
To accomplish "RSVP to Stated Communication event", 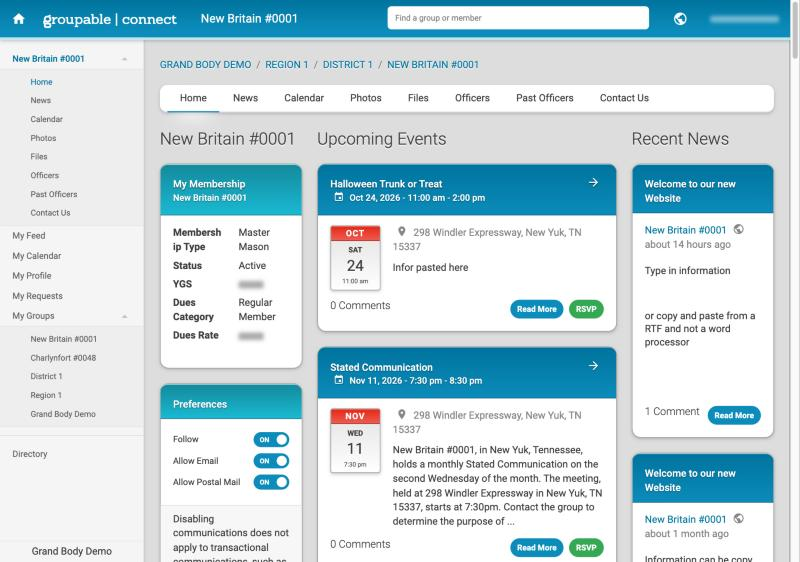I will coord(586,548).
